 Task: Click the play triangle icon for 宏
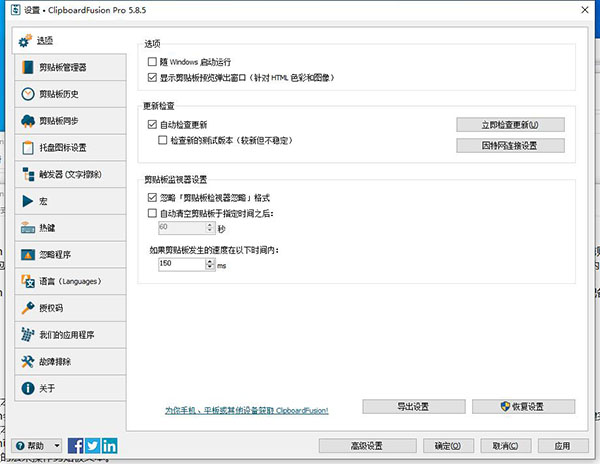click(28, 201)
